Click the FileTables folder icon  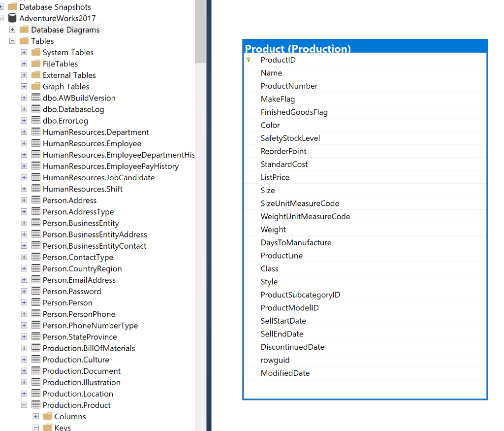click(35, 64)
